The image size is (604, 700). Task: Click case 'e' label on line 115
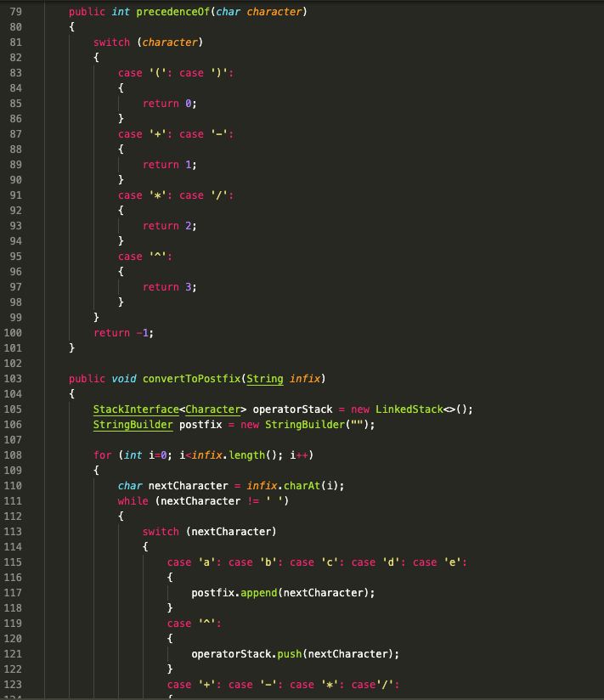click(x=440, y=562)
